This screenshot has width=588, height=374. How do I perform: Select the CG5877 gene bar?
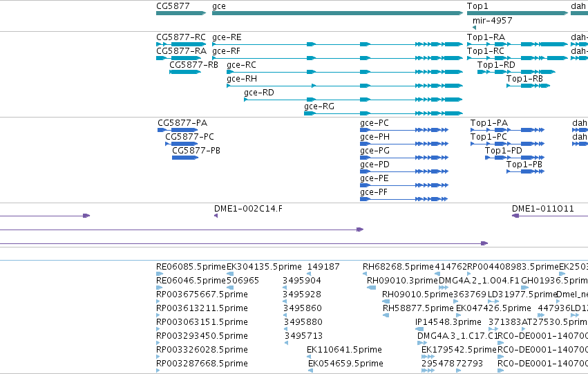coord(181,13)
